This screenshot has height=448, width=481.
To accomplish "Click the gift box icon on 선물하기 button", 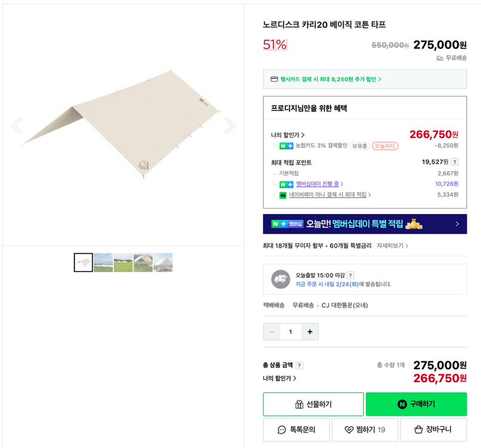I will coord(299,403).
